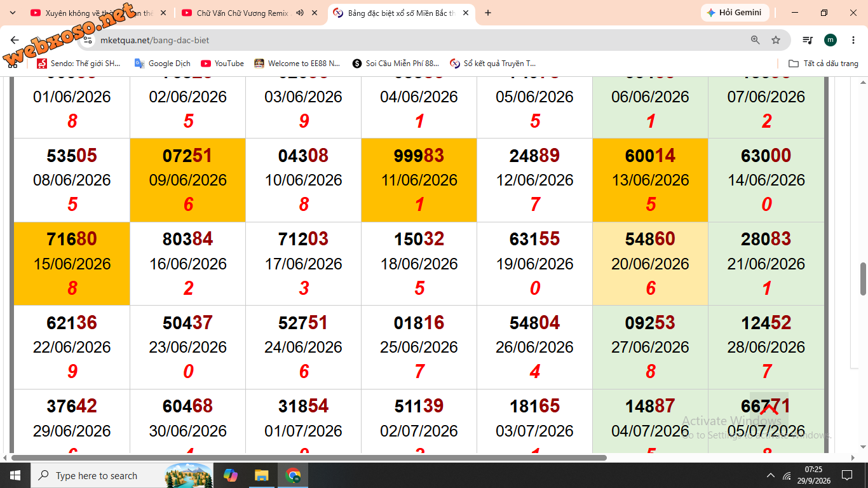Viewport: 868px width, 488px height.
Task: Open Chrome's three-dot menu
Action: [853, 40]
